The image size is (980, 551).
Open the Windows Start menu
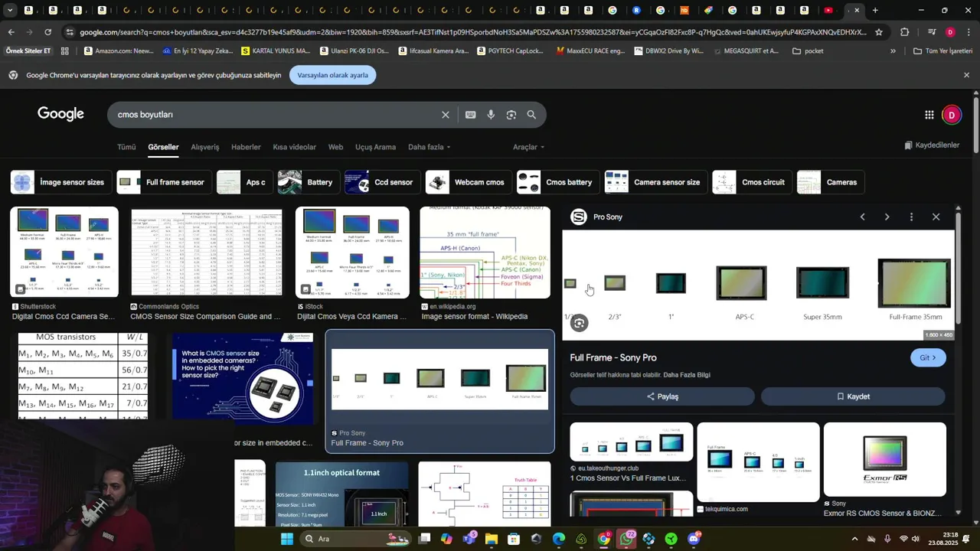click(x=287, y=539)
